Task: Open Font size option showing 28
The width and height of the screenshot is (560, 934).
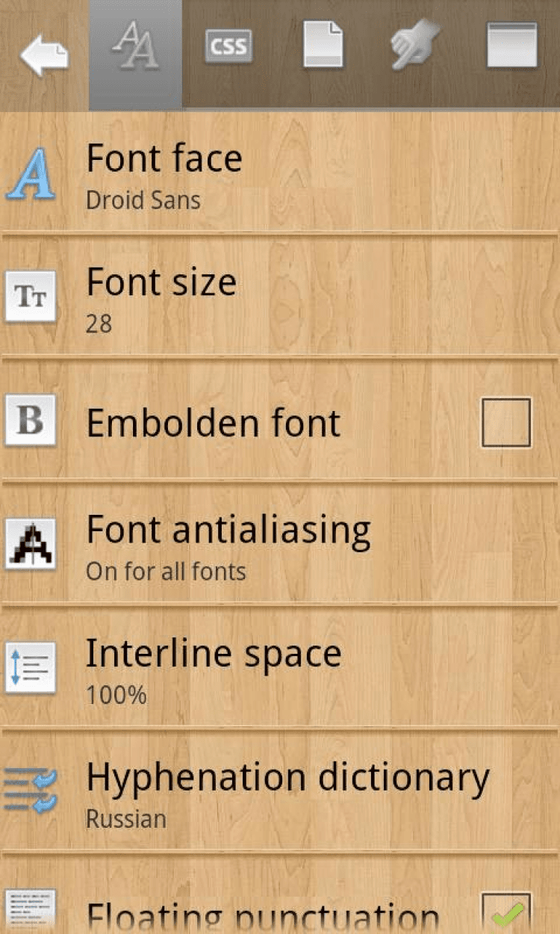Action: (280, 297)
